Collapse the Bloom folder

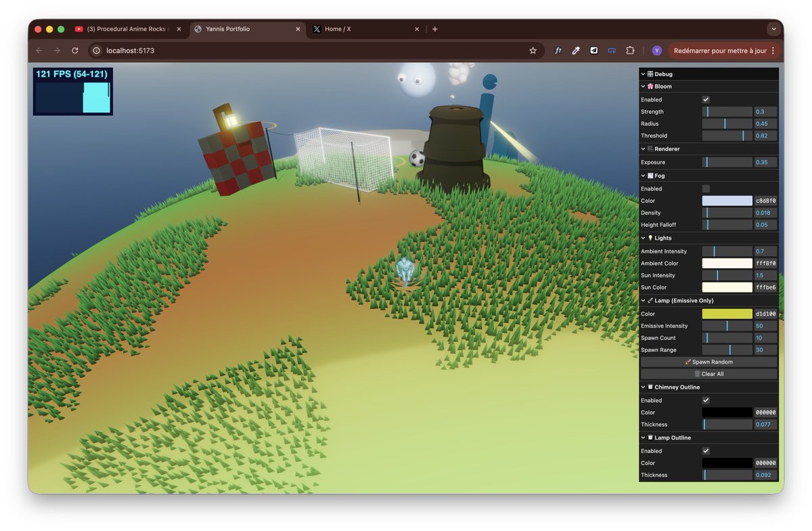(708, 87)
